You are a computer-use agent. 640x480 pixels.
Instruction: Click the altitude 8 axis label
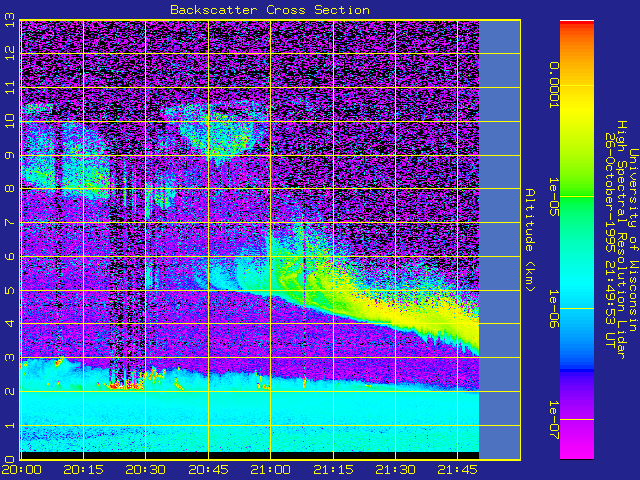(x=10, y=189)
